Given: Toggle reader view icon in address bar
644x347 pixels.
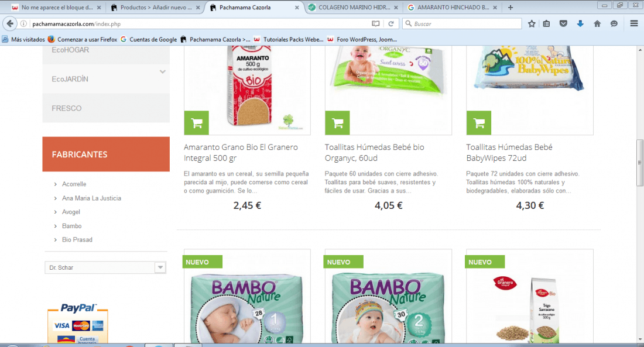Looking at the screenshot, I should pos(375,24).
